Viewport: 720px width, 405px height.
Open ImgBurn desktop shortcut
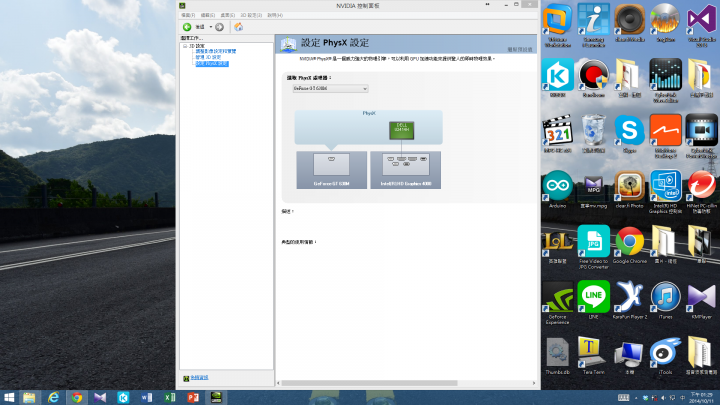pos(665,22)
